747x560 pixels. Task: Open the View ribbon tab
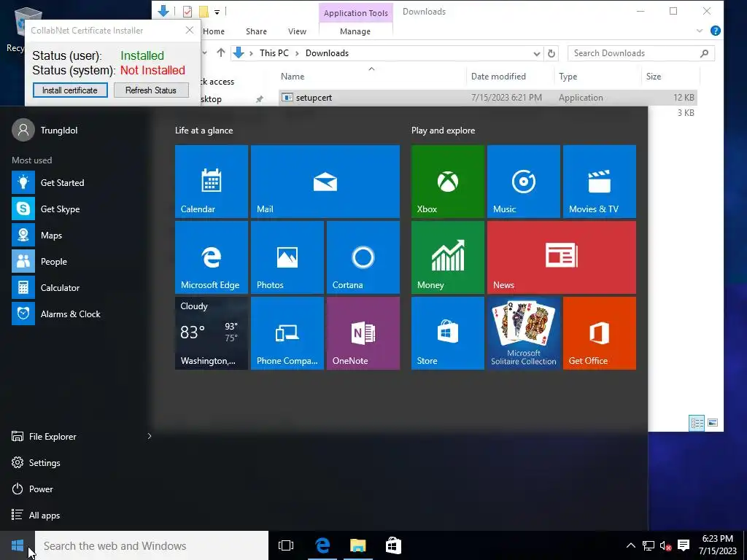click(298, 31)
